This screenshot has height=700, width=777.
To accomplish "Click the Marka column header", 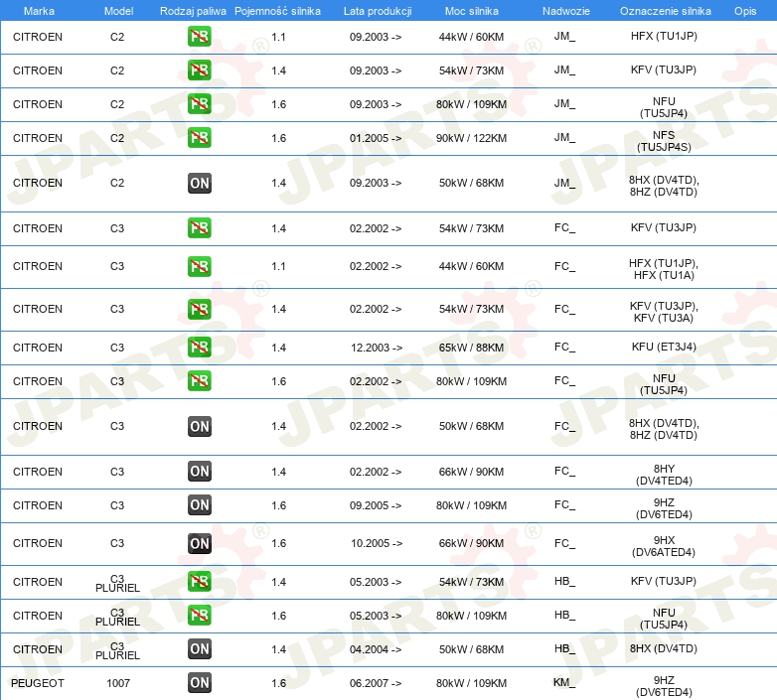I will [x=39, y=11].
